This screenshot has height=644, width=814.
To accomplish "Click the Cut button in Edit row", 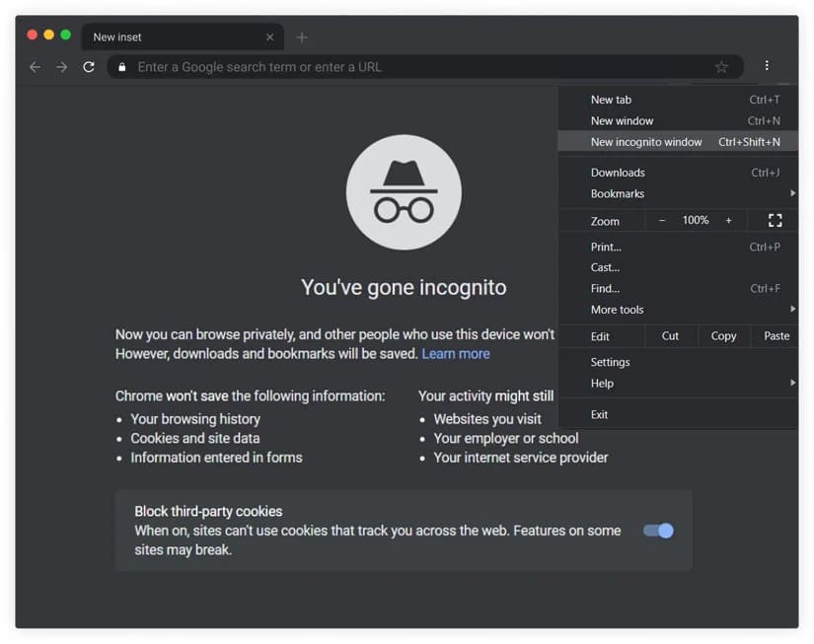I will pos(670,336).
